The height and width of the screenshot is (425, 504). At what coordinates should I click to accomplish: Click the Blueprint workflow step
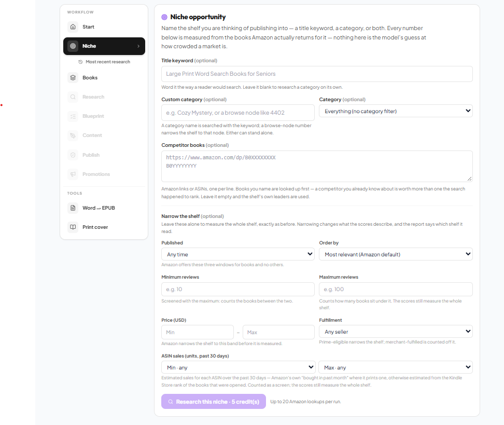pos(104,116)
